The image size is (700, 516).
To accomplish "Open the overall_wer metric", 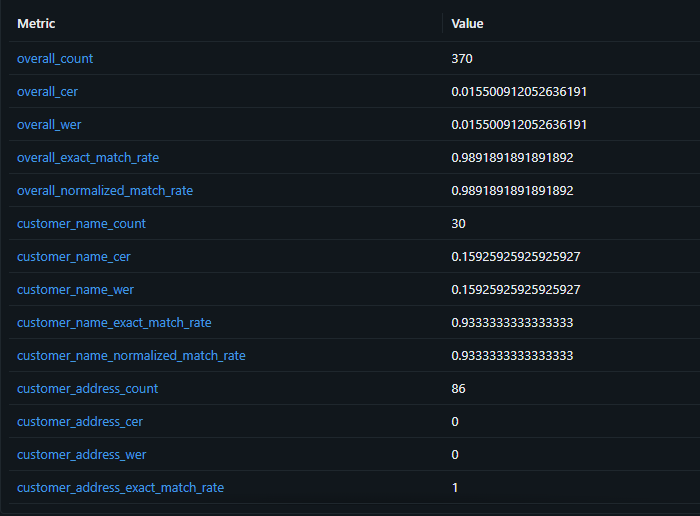I will (x=48, y=125).
